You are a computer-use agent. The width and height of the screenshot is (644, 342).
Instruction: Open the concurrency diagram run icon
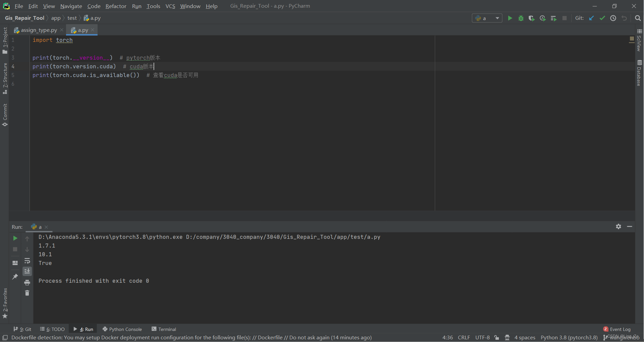[x=553, y=18]
